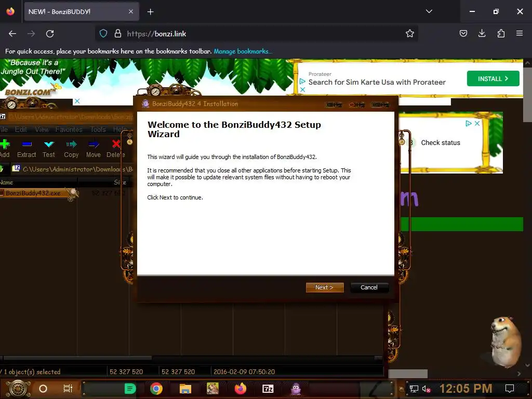532x399 pixels.
Task: Expand the list all tabs dropdown
Action: click(429, 11)
